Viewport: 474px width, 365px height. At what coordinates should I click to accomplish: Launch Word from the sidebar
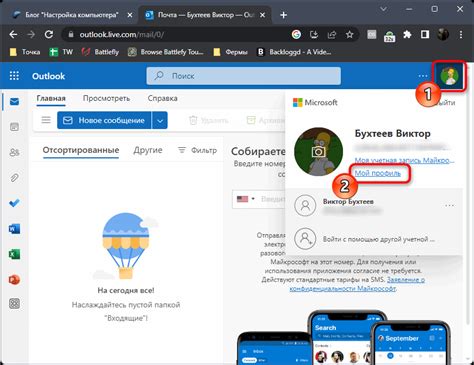[x=14, y=229]
